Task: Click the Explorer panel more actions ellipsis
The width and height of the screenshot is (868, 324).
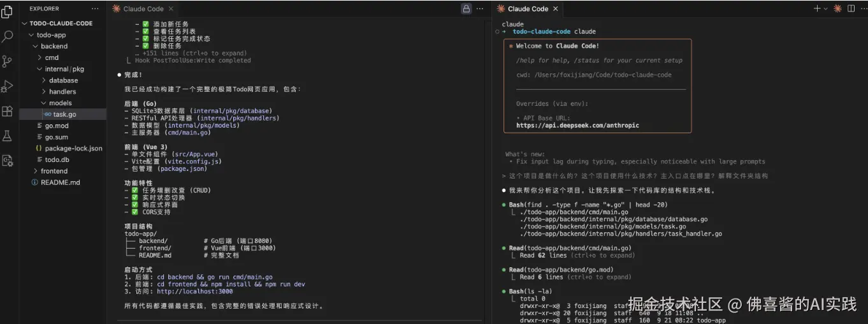Action: pos(95,9)
